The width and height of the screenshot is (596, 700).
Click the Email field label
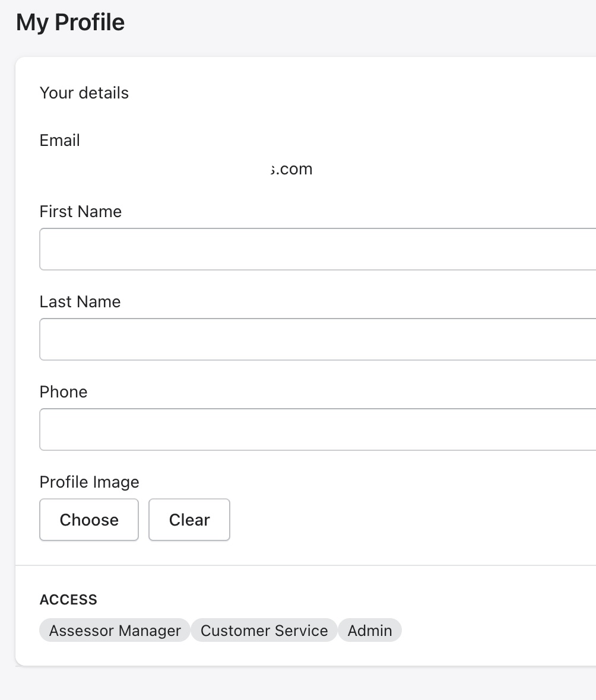pos(59,140)
